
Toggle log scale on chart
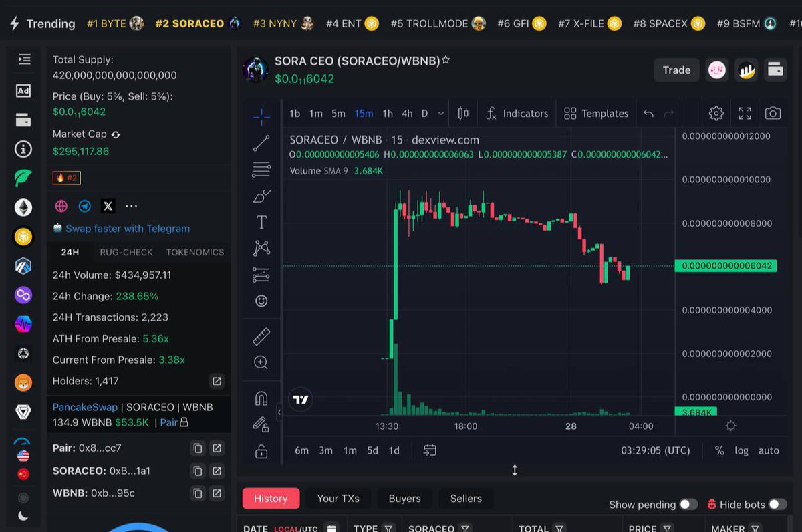(742, 450)
